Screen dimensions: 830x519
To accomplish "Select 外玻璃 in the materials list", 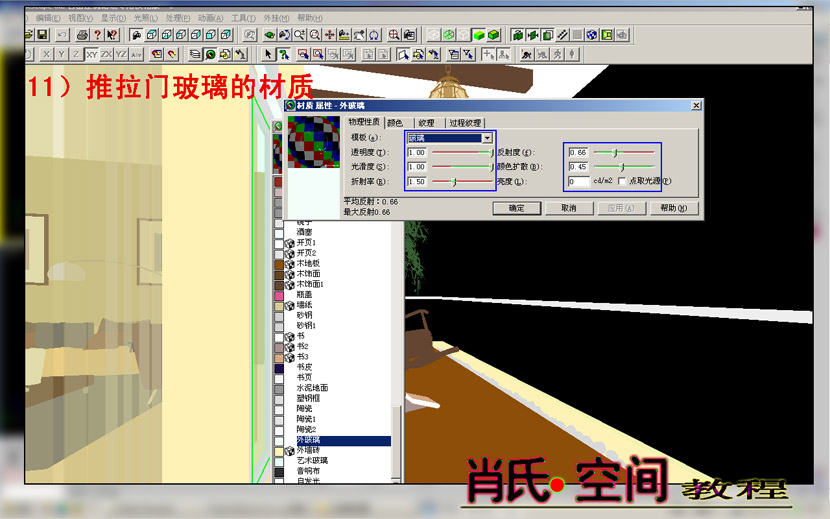I will (x=343, y=440).
